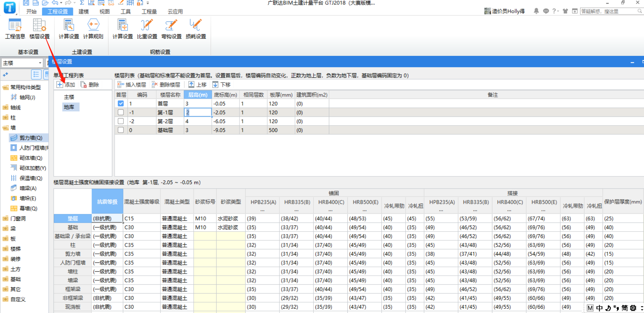This screenshot has width=644, height=313.
Task: Click the 答疑解惑 search box
Action: tap(611, 11)
